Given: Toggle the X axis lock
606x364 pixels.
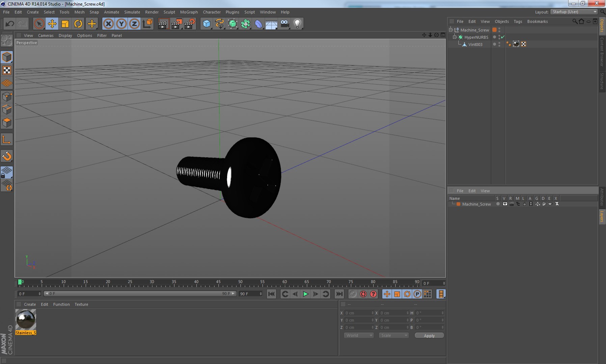Looking at the screenshot, I should (108, 24).
